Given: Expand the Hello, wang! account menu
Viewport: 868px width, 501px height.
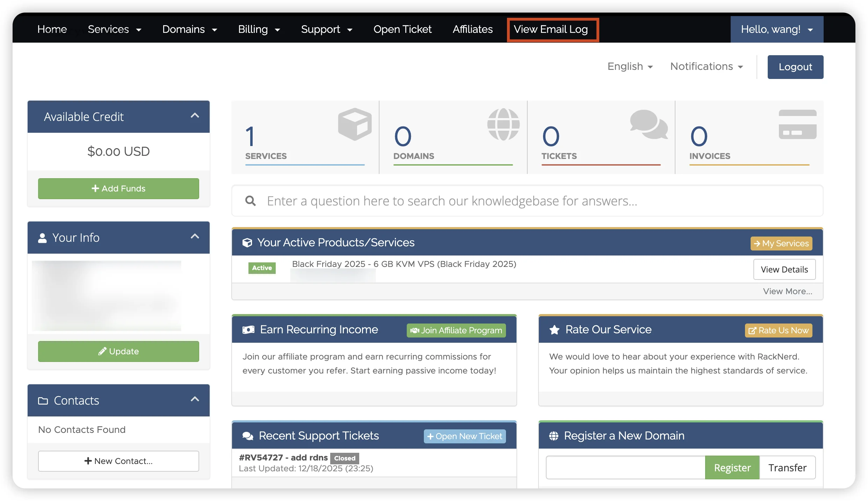Looking at the screenshot, I should 776,29.
